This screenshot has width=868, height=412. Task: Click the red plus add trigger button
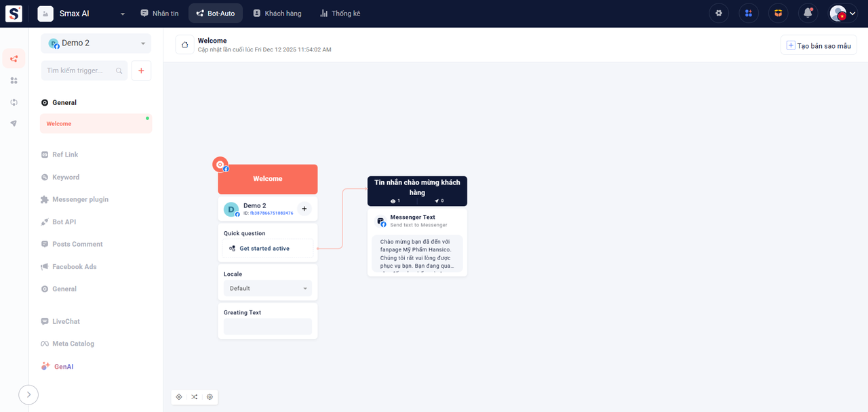[x=141, y=70]
